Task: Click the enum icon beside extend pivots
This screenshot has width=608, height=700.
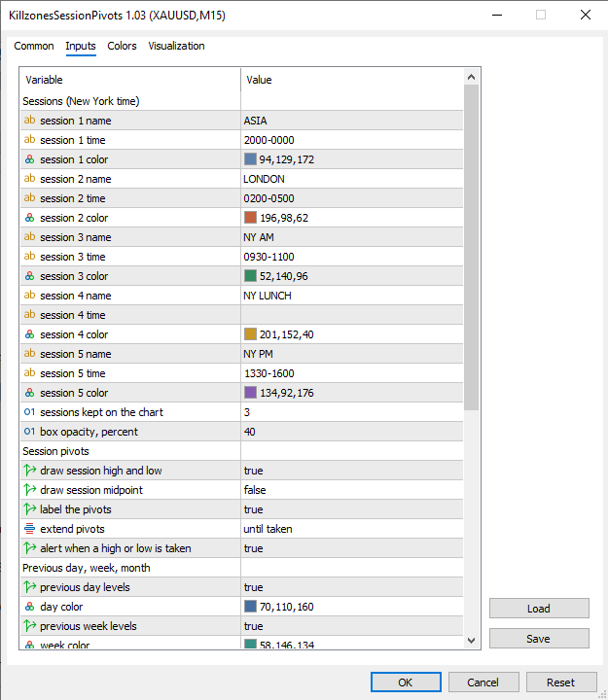Action: (29, 529)
